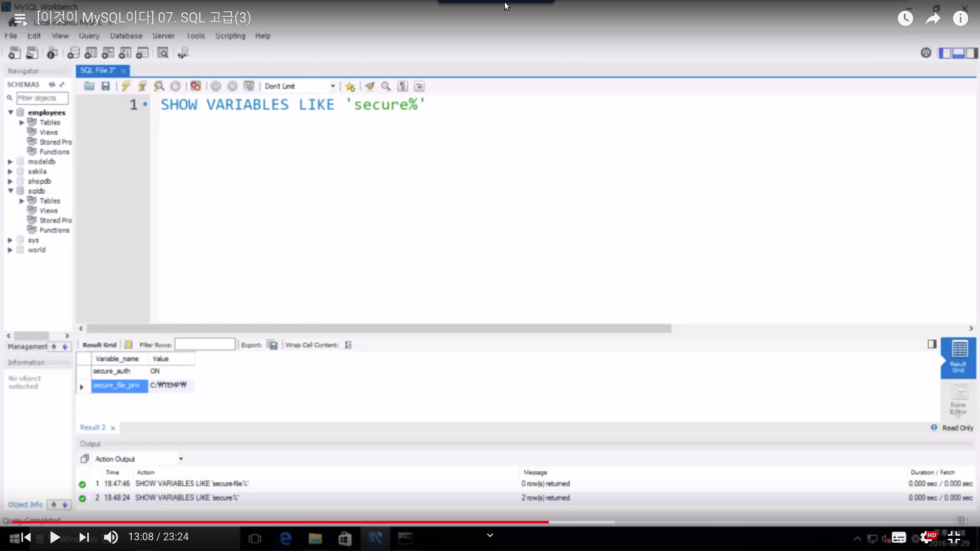This screenshot has height=551, width=980.
Task: Toggle the left sidebar layout icon
Action: point(945,53)
